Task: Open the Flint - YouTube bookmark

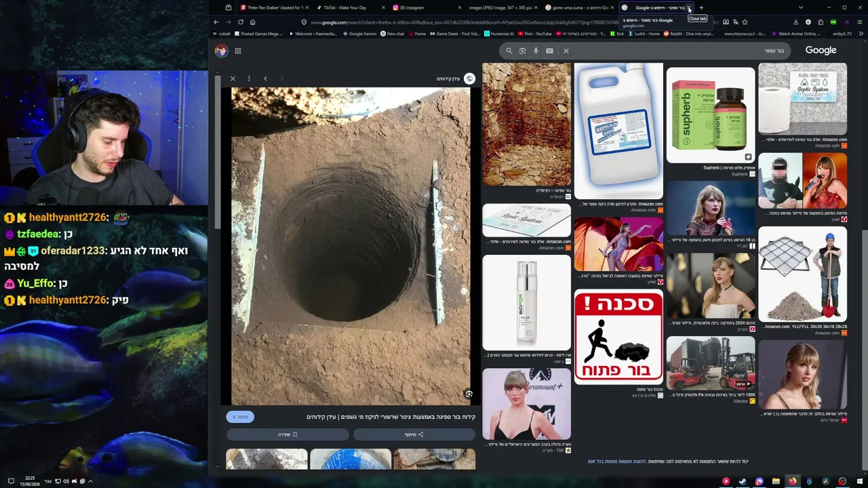Action: (x=536, y=34)
